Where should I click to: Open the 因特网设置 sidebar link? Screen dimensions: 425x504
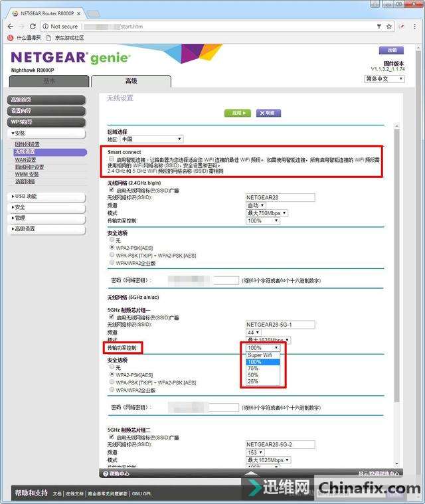click(x=27, y=144)
